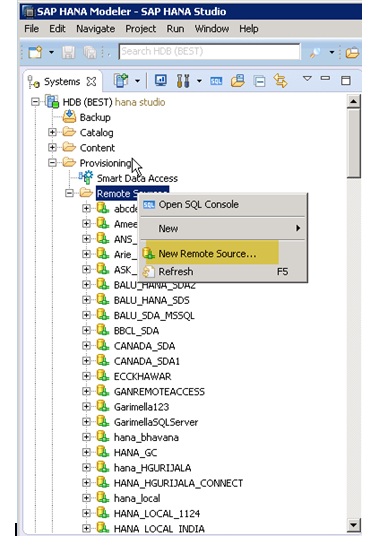The image size is (378, 545).
Task: Expand the HANA_LOCAL_1124 node
Action: 86,513
